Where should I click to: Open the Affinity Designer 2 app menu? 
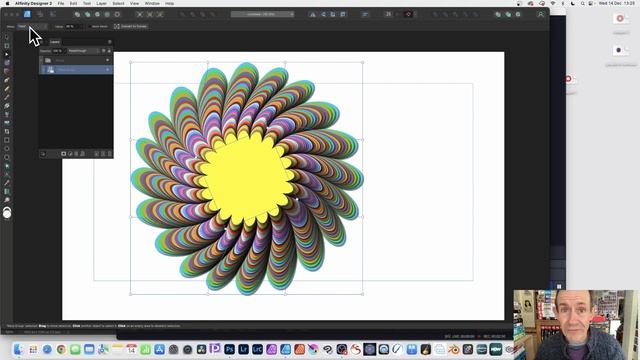pos(33,3)
